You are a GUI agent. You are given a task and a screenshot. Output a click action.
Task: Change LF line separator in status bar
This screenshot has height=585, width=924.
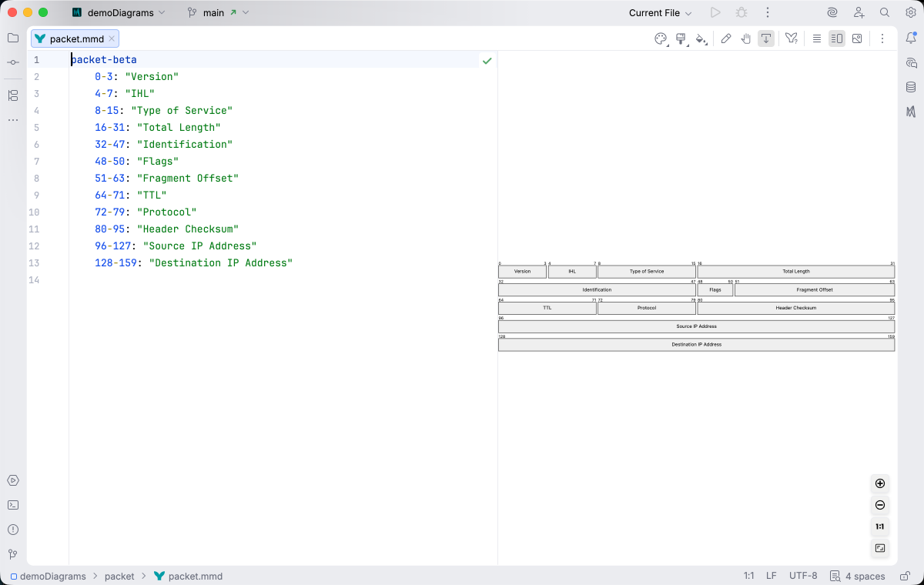point(771,576)
